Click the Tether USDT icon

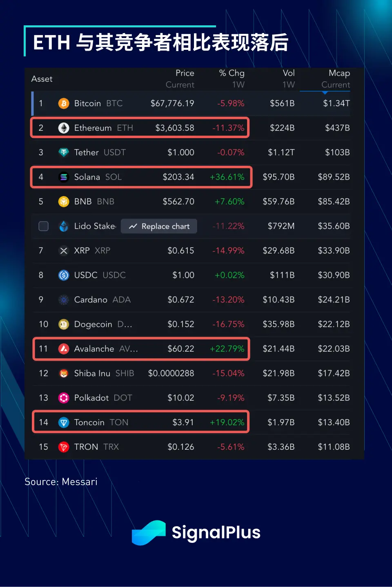(64, 152)
